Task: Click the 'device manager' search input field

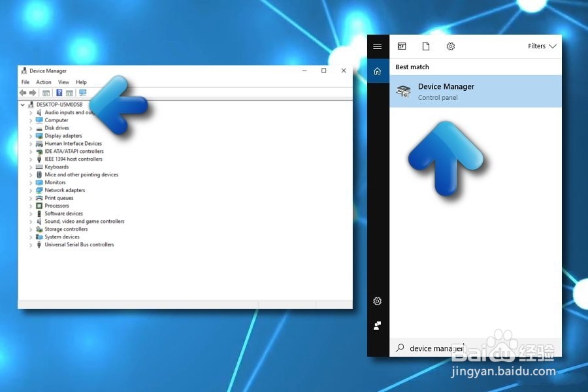Action: [x=476, y=348]
